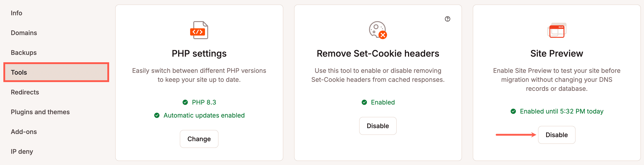Open the IP deny page

pos(22,151)
